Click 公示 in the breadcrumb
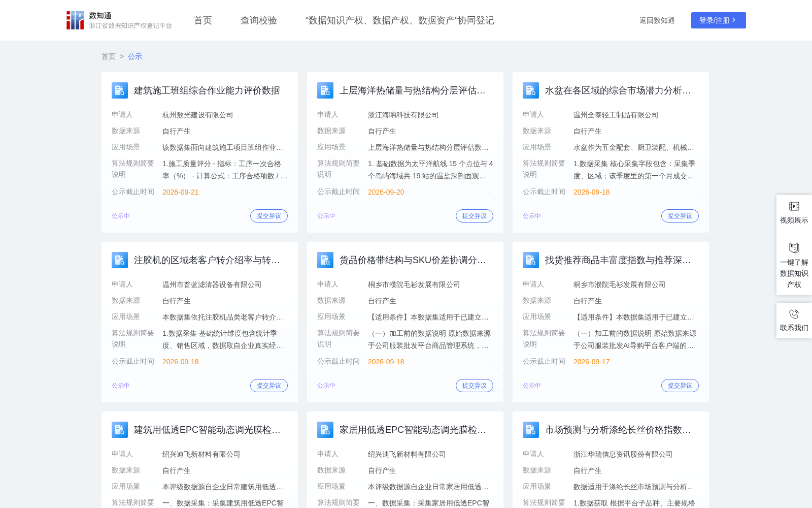 (135, 56)
